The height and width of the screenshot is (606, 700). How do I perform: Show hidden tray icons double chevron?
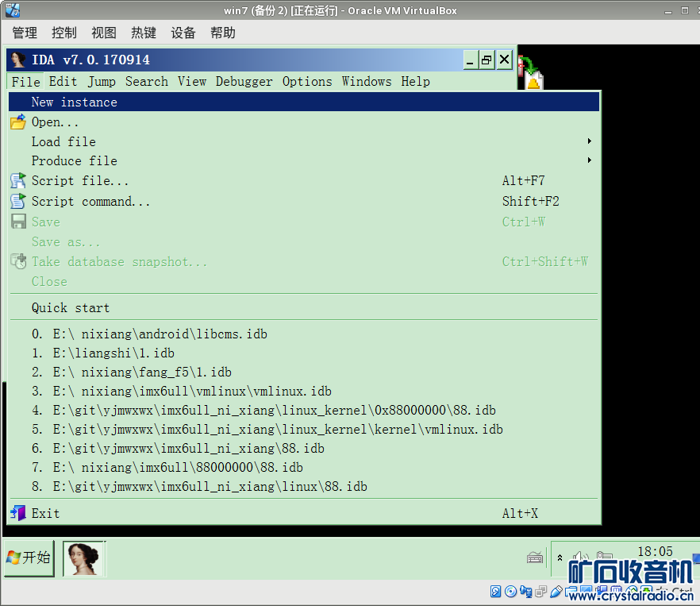[560, 558]
